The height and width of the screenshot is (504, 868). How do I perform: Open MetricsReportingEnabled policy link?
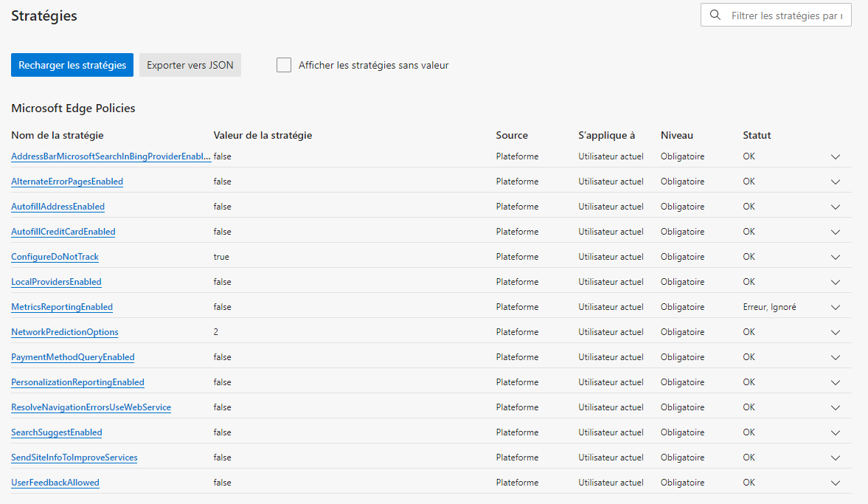click(62, 307)
